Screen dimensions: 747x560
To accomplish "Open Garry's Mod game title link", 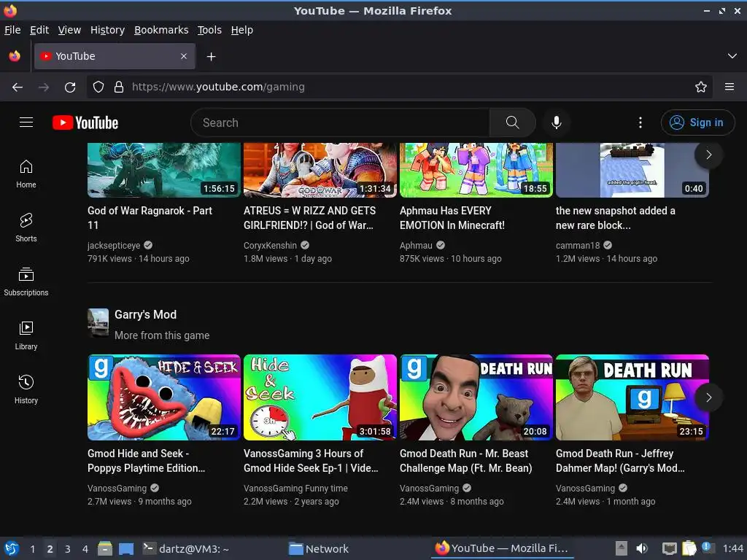I will [145, 315].
